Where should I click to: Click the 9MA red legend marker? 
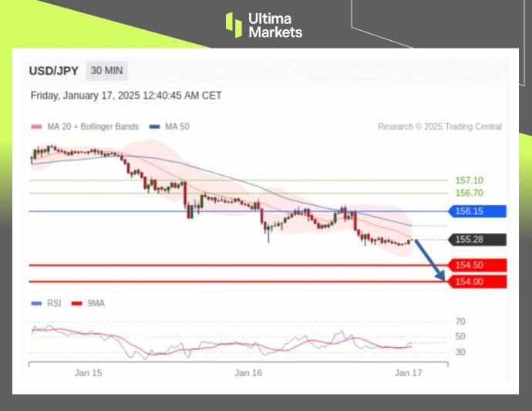(x=76, y=303)
